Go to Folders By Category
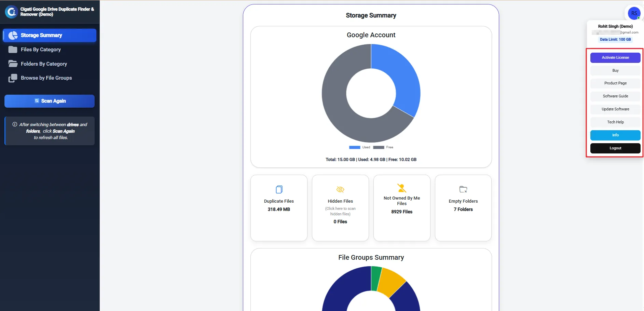This screenshot has height=311, width=644. click(x=50, y=64)
